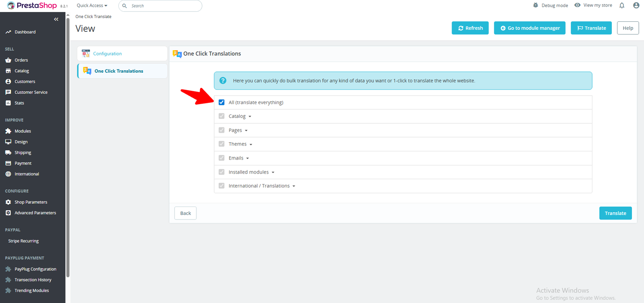Open the user profile avatar icon
This screenshot has width=644, height=303.
636,6
